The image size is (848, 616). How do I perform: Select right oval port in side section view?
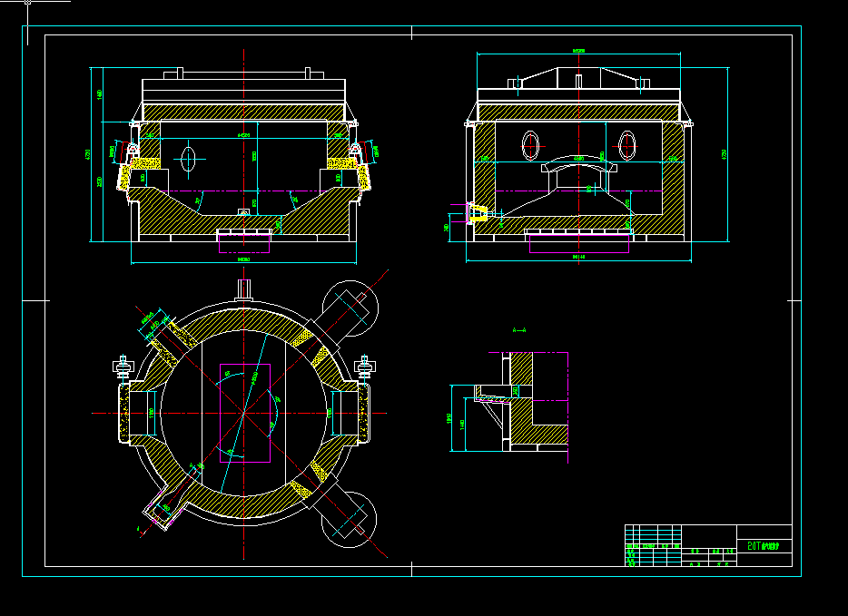[x=626, y=145]
